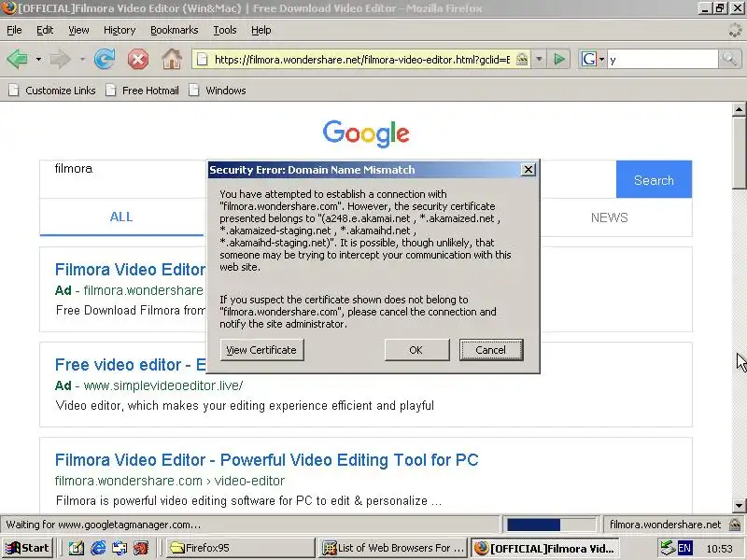
Task: Open the File menu
Action: pos(14,30)
